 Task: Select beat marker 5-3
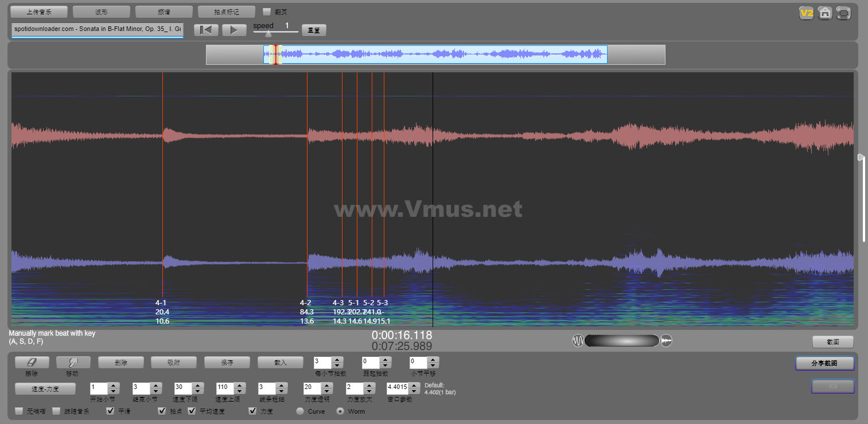tap(383, 302)
